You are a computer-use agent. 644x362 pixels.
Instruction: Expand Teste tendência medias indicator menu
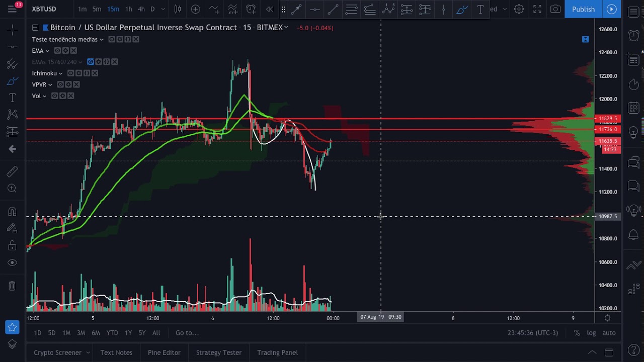(x=102, y=39)
